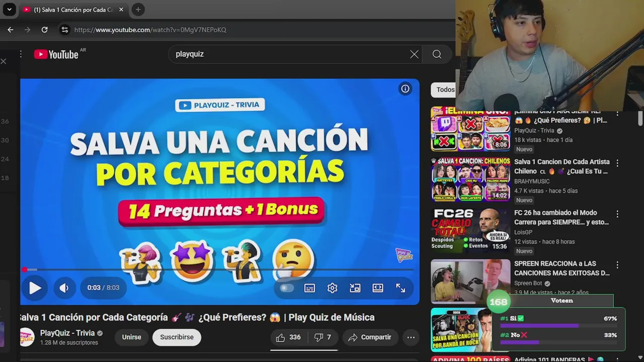Enter fullscreen with the expand icon

tap(400, 288)
